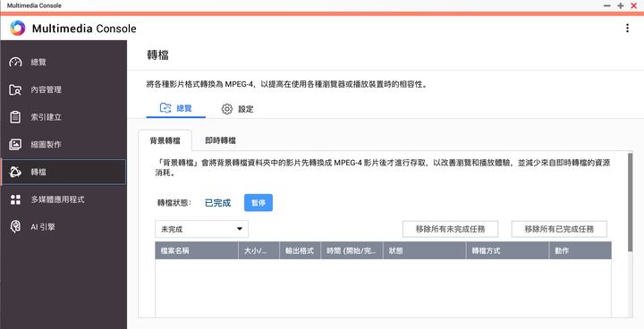
Task: Click the AI 引擎 head icon
Action: click(x=15, y=227)
